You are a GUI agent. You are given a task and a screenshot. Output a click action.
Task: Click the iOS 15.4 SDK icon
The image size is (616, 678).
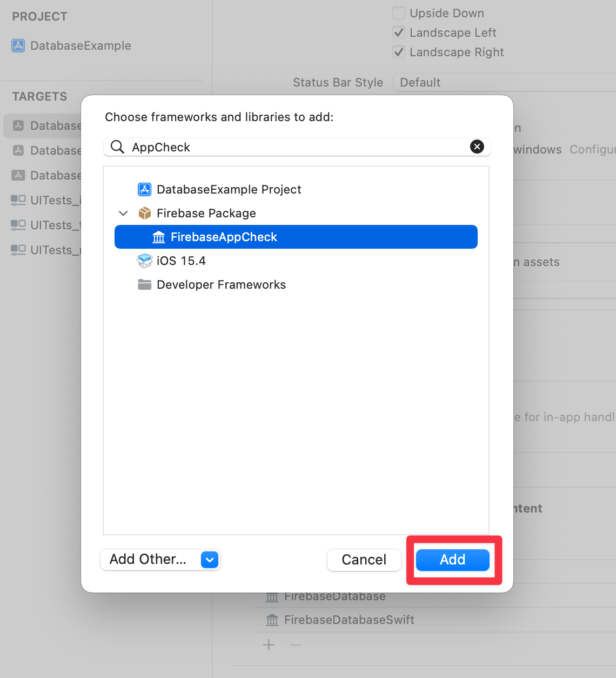click(144, 261)
